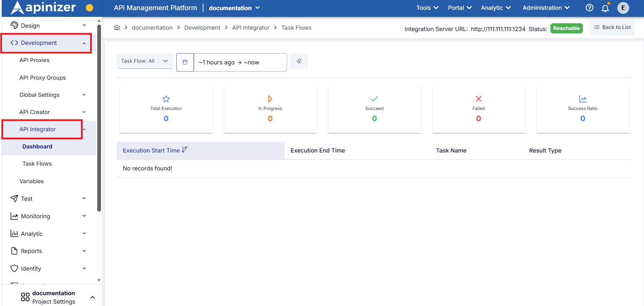Open the help question mark icon
The height and width of the screenshot is (306, 644).
589,8
